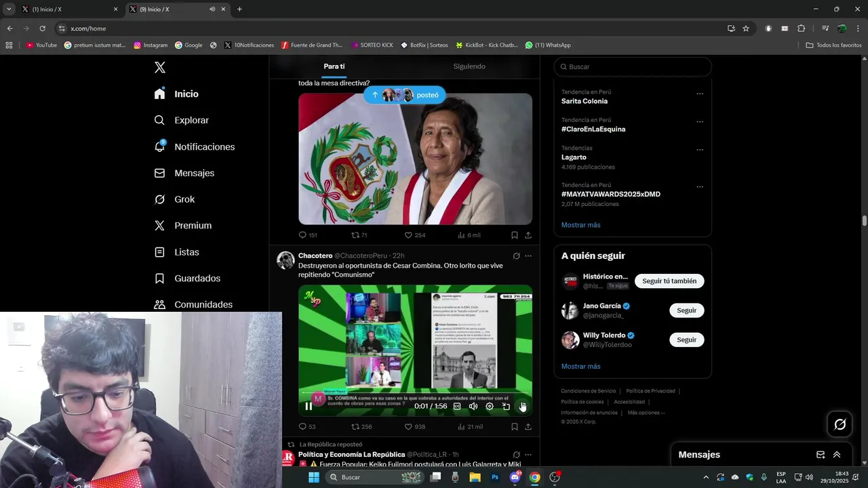Open the #ClaroEnLaEsquina trend

coord(593,129)
